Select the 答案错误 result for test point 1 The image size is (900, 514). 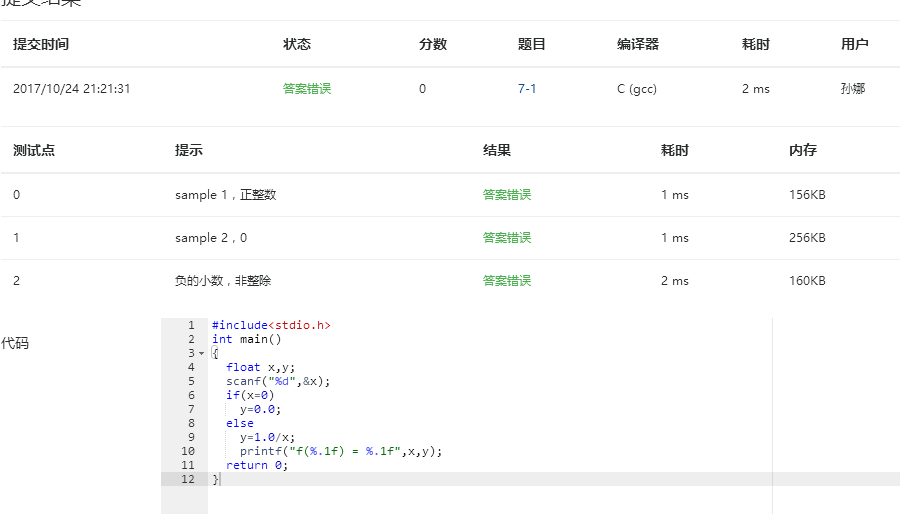coord(507,238)
